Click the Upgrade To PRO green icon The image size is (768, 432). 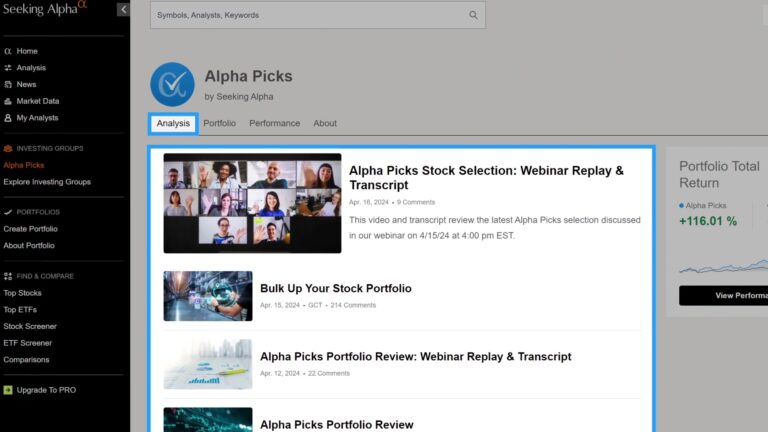point(8,390)
